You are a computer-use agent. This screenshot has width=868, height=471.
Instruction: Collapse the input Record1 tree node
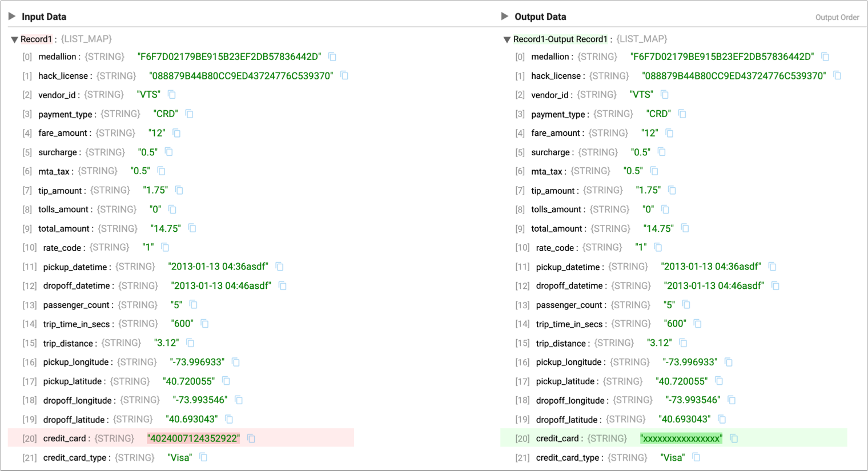coord(14,39)
